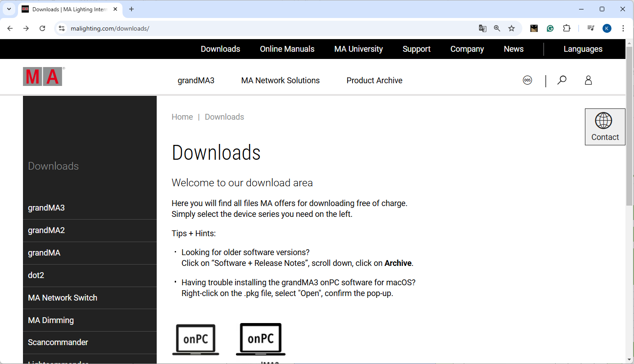Viewport: 634px width, 364px height.
Task: Open the MA University menu item
Action: [x=358, y=49]
